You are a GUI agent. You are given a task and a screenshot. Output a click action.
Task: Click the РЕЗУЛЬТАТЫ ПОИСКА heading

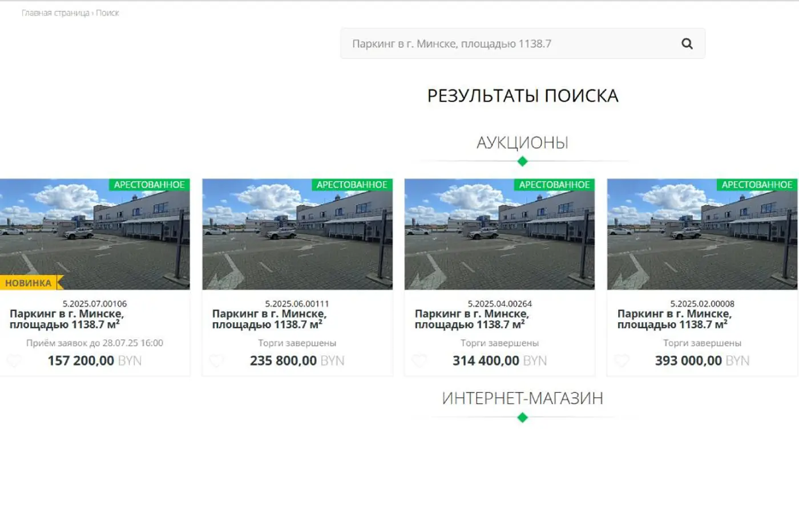coord(522,96)
